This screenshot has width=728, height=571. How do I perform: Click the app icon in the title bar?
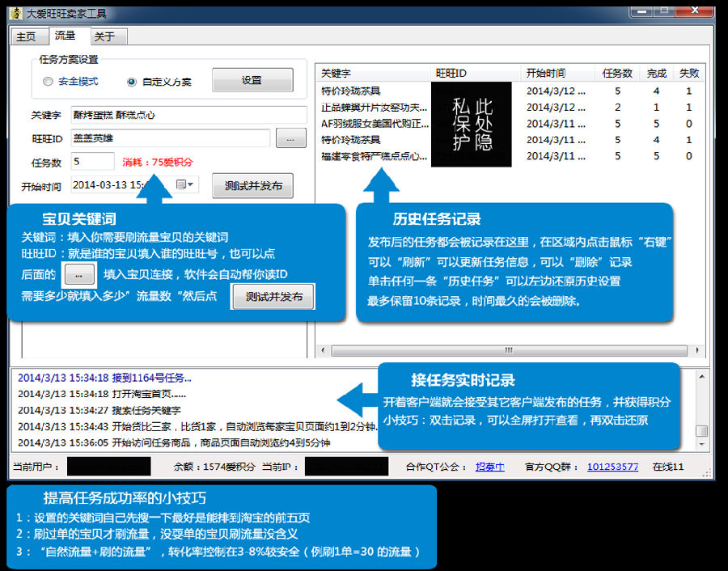17,13
